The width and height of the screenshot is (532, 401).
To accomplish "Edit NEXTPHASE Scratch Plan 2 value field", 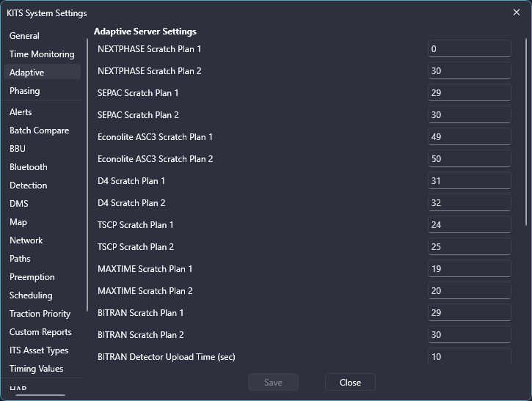I will click(469, 70).
